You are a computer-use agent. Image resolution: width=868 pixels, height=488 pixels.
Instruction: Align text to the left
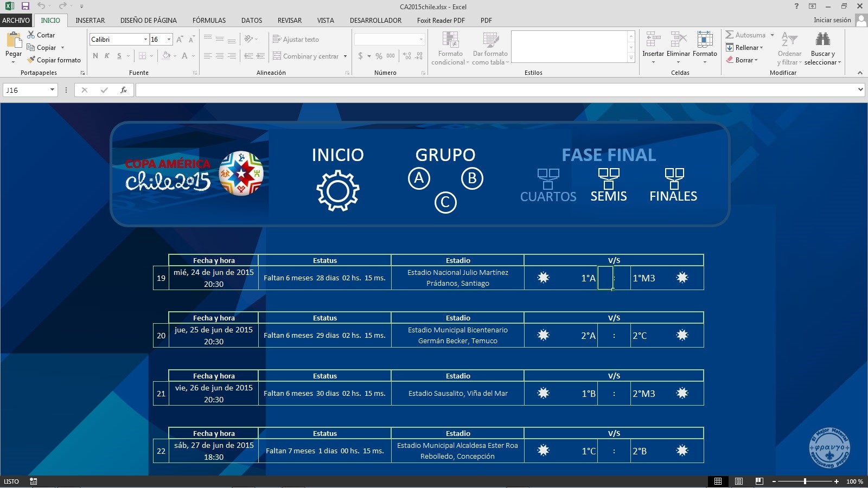[x=208, y=56]
